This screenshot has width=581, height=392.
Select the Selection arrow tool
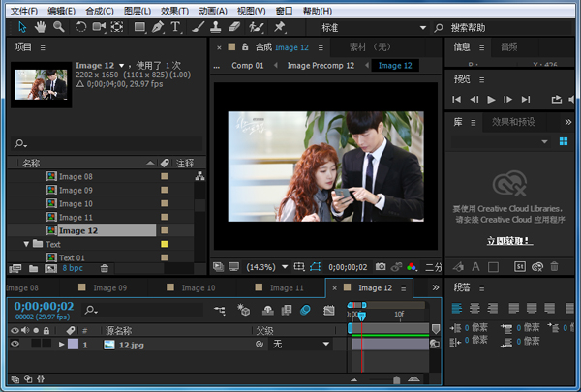coord(22,27)
